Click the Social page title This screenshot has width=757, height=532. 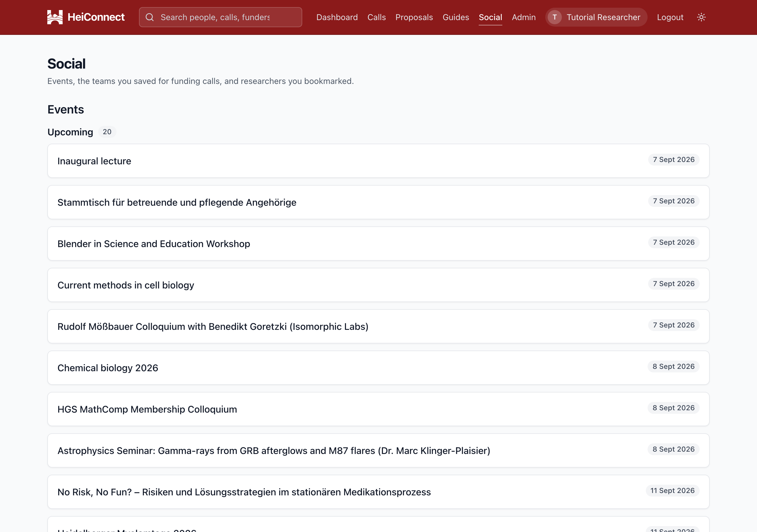point(66,64)
